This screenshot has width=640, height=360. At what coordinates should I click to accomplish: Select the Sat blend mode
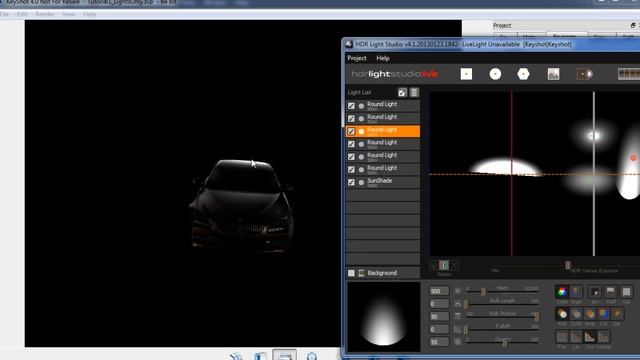coord(617,314)
